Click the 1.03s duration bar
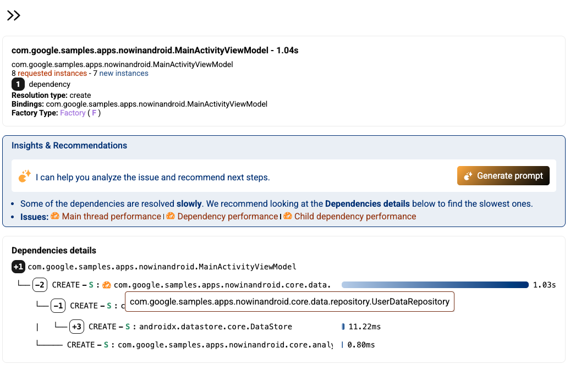 (435, 285)
